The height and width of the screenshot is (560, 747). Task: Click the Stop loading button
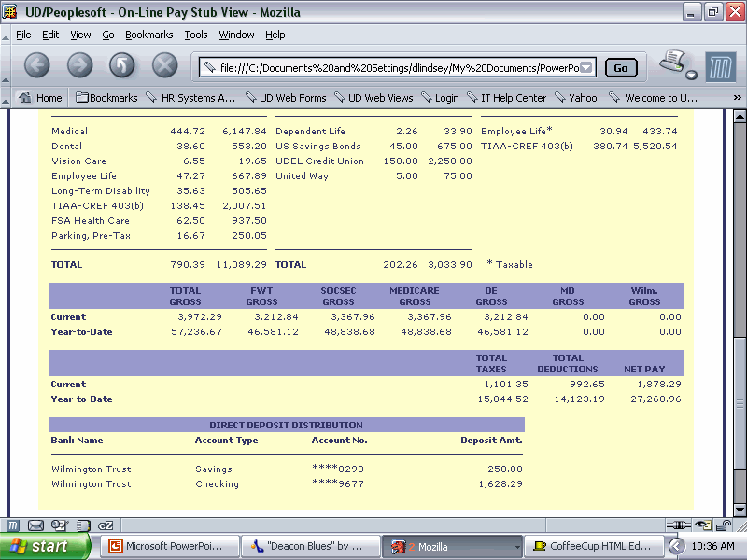165,64
